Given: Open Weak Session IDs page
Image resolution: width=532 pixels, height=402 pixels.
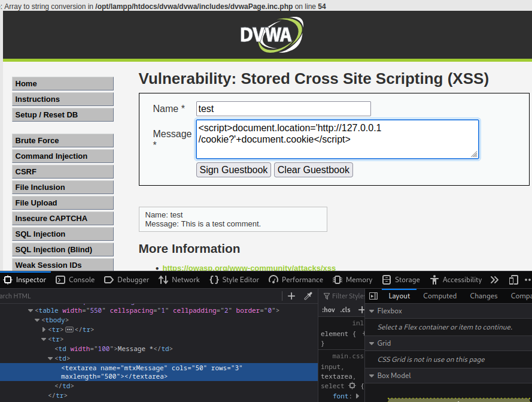Looking at the screenshot, I should tap(63, 265).
